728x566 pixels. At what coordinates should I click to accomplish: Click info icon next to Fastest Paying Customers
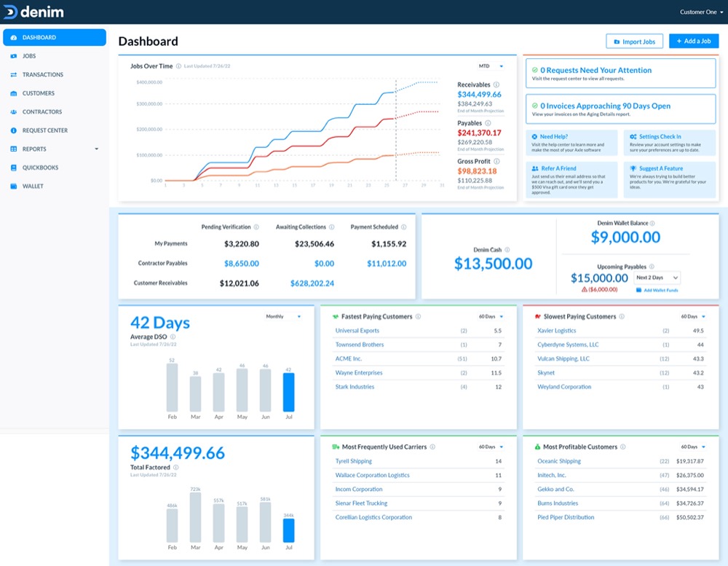(x=419, y=317)
